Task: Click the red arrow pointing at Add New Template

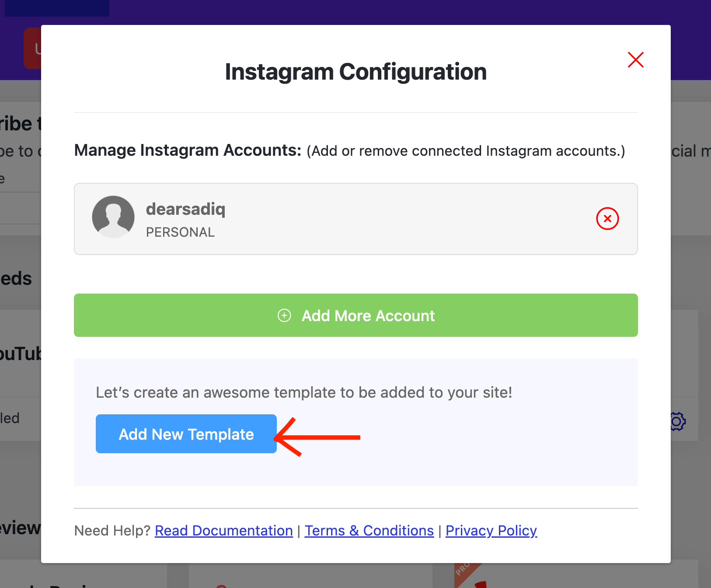Action: click(319, 437)
